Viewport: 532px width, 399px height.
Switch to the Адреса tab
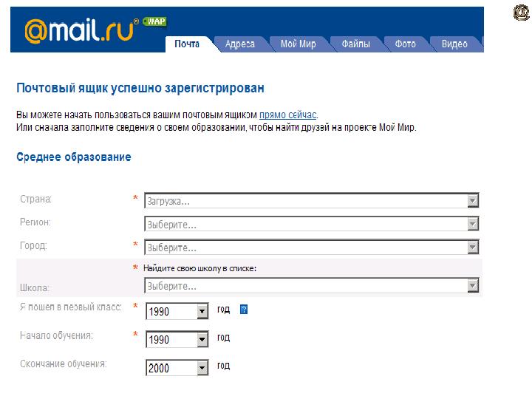point(240,44)
